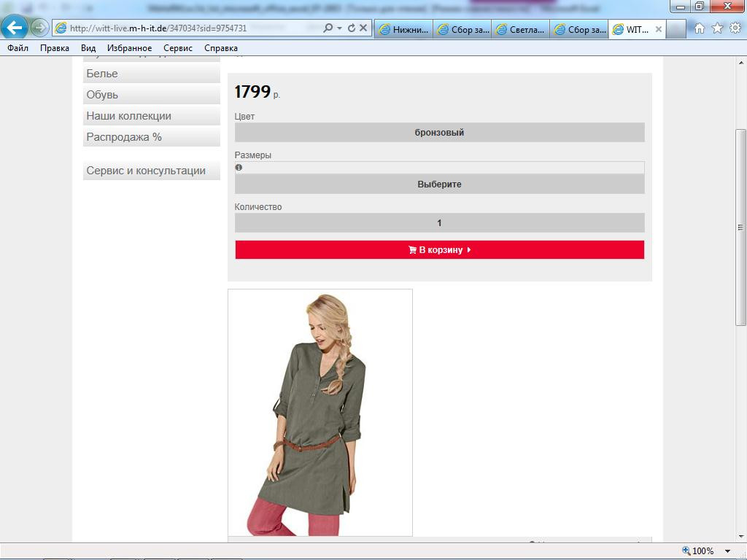Stop loading with the address bar X
The width and height of the screenshot is (747, 560).
pyautogui.click(x=363, y=28)
